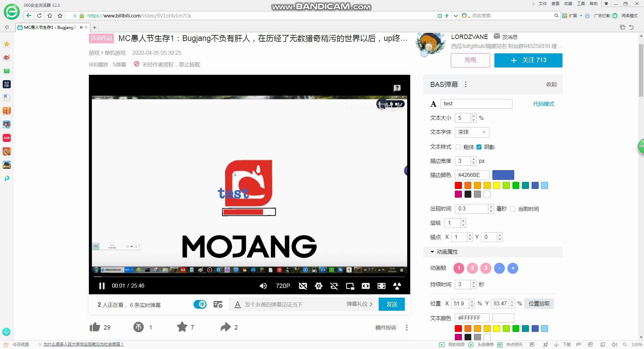Image resolution: width=644 pixels, height=349 pixels.
Task: Switch to 代码模式
Action: coord(544,104)
